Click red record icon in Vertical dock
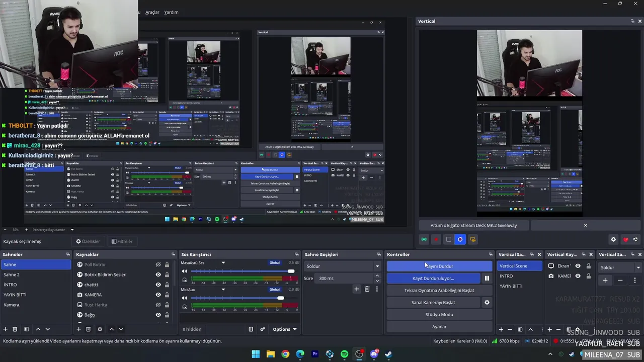Screen dimensions: 644x362 click(x=436, y=239)
